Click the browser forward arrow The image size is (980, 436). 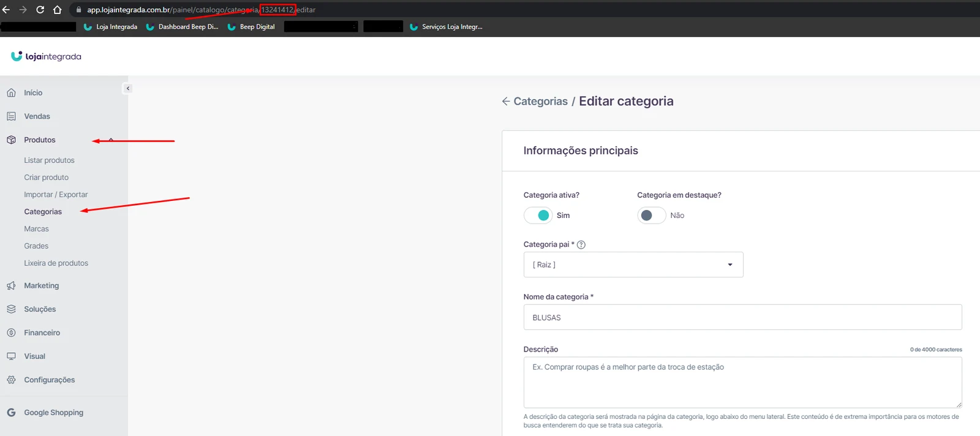[x=23, y=10]
